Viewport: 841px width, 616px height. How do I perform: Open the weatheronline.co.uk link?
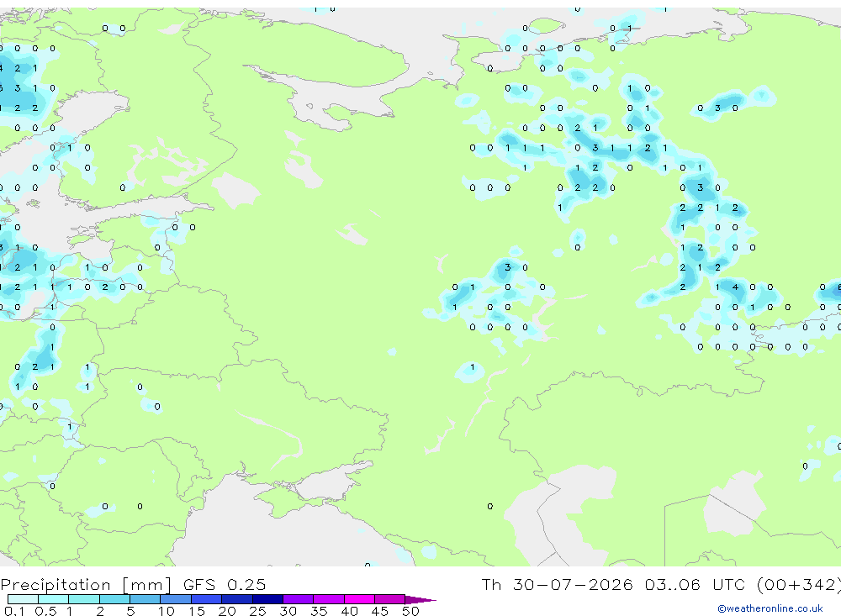click(770, 608)
